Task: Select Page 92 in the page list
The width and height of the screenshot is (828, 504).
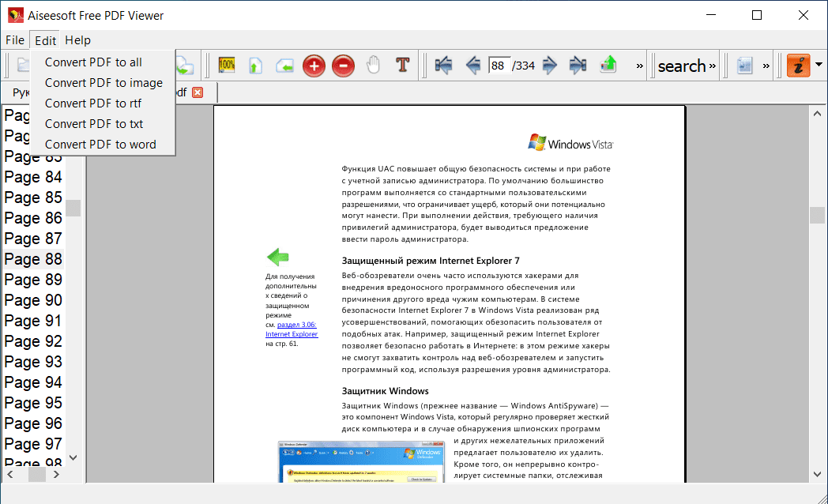Action: 33,341
